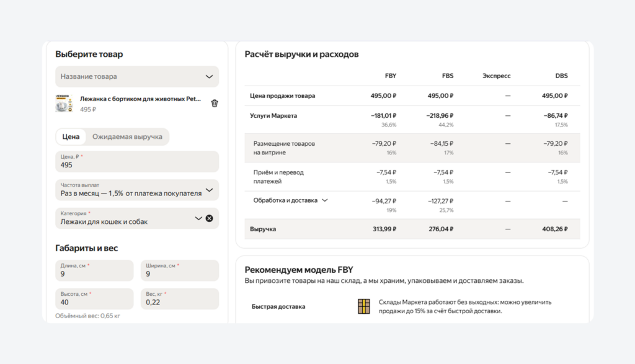Switch to the Цена tab
The height and width of the screenshot is (364, 635).
click(71, 136)
